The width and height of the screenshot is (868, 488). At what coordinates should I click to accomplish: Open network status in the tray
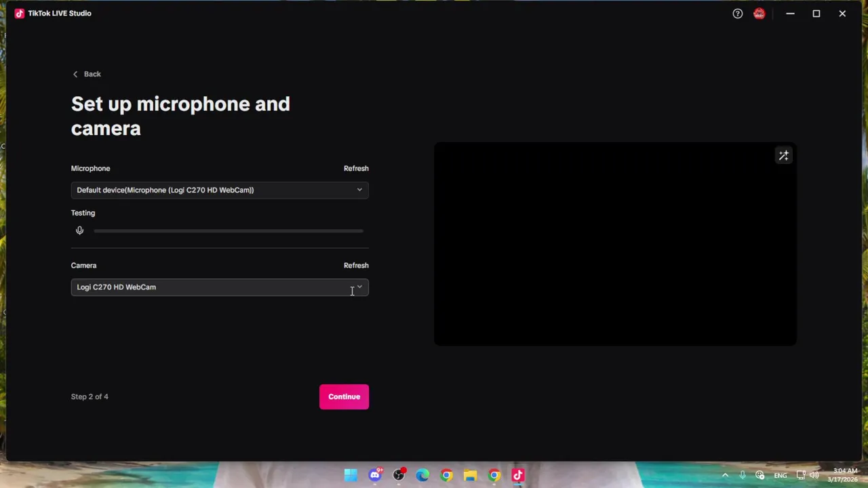801,475
